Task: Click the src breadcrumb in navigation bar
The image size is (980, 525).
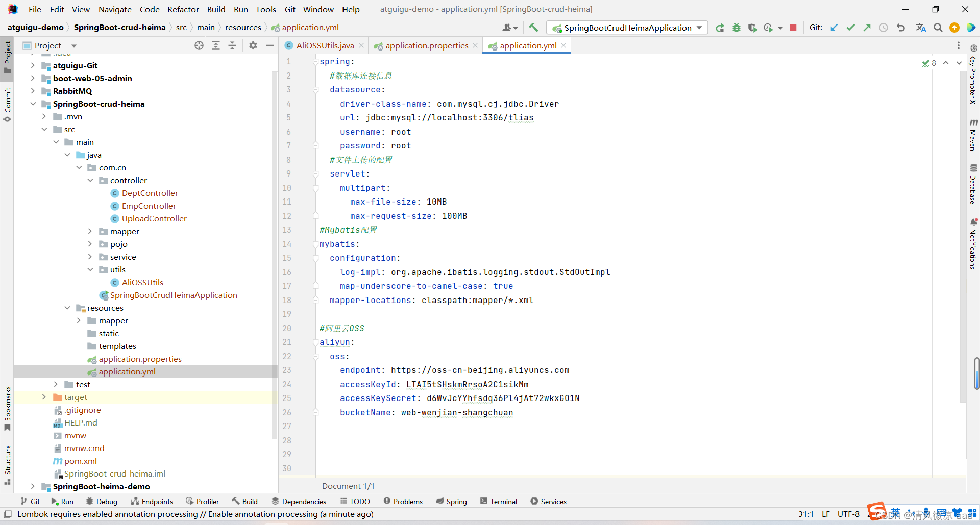Action: pyautogui.click(x=181, y=28)
